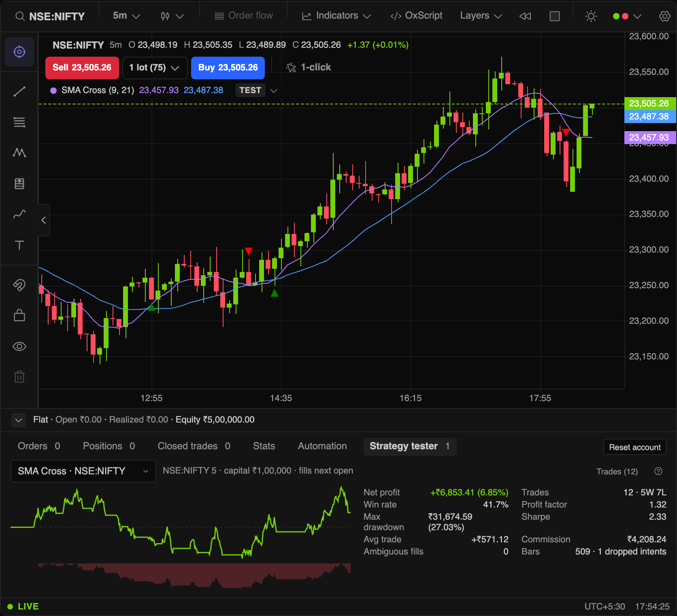The width and height of the screenshot is (677, 616).
Task: Expand the SMA Cross indicator chevron
Action: (274, 91)
